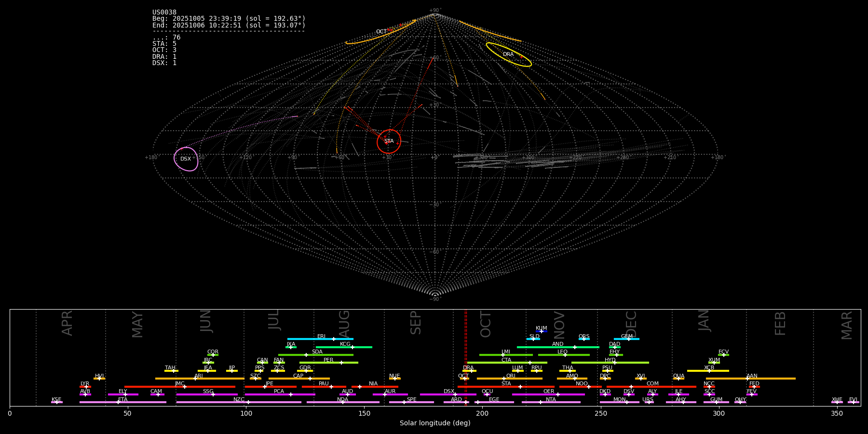Click the 350 tick label on longitude axis
Viewport: 868px width, 434px height.
tap(837, 413)
